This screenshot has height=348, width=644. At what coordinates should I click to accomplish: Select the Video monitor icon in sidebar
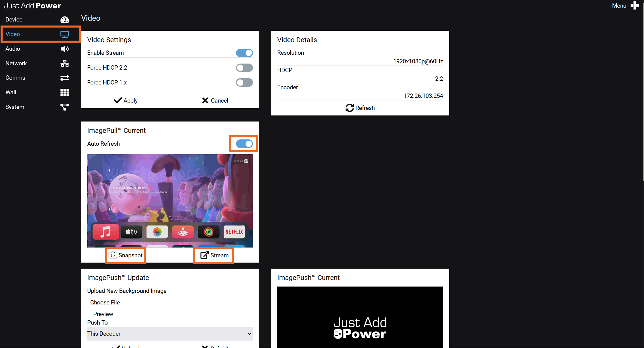(x=64, y=34)
